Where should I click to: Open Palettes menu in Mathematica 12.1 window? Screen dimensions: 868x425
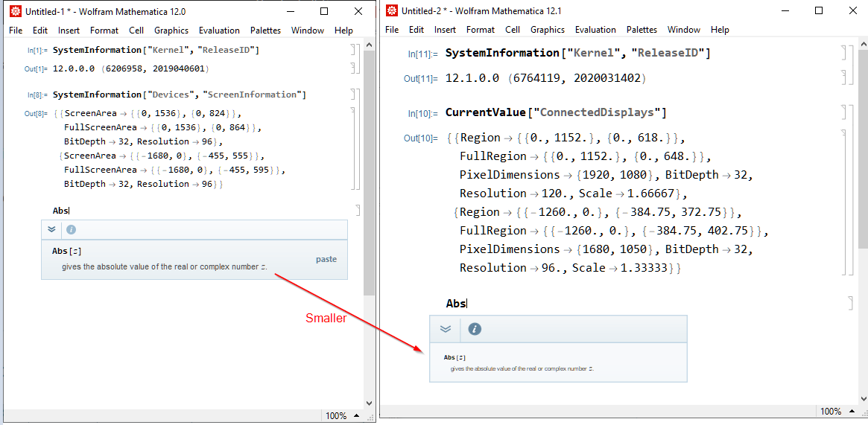pos(642,30)
